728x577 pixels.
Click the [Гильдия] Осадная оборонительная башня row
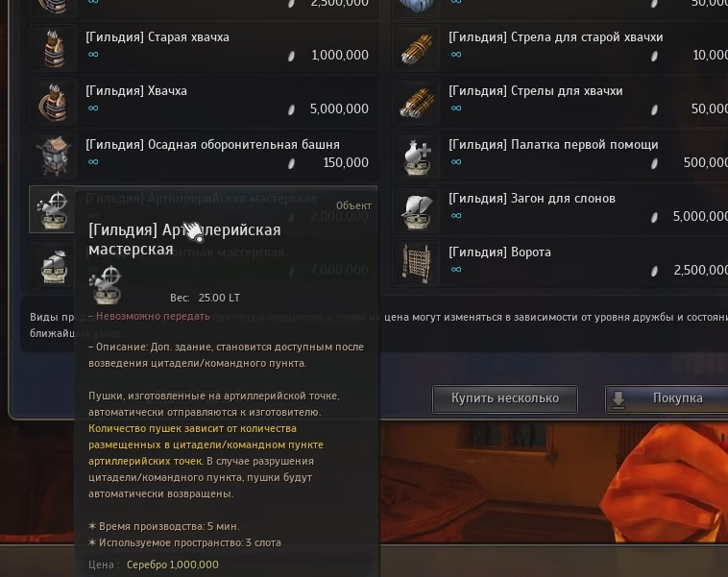point(204,156)
